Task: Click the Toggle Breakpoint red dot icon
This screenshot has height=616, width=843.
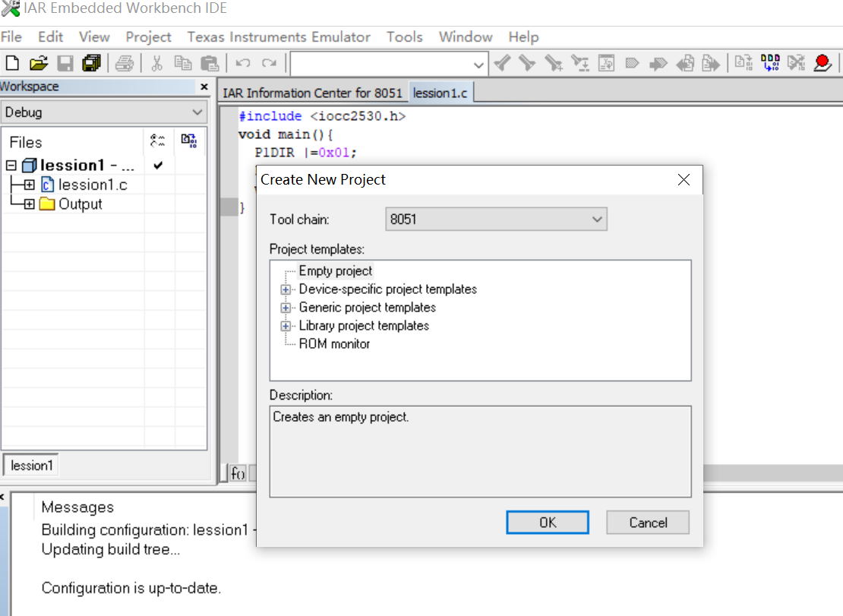Action: tap(822, 64)
